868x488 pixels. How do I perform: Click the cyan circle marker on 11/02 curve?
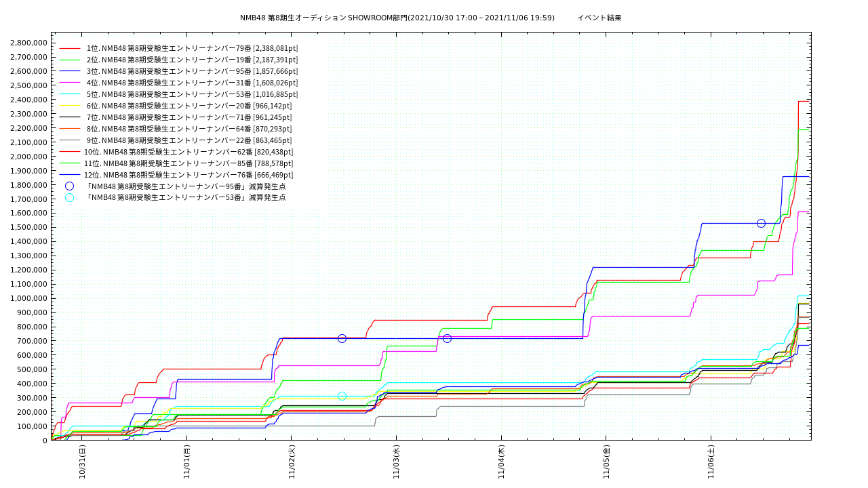342,396
